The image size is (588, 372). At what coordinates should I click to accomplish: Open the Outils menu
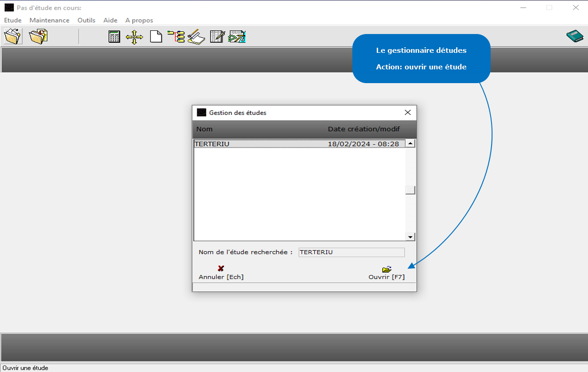click(86, 20)
